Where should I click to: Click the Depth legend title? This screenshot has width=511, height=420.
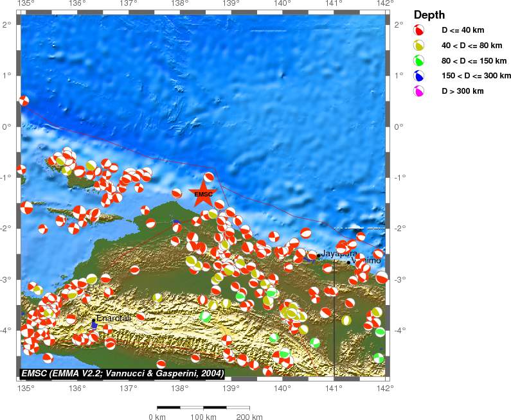click(x=429, y=15)
